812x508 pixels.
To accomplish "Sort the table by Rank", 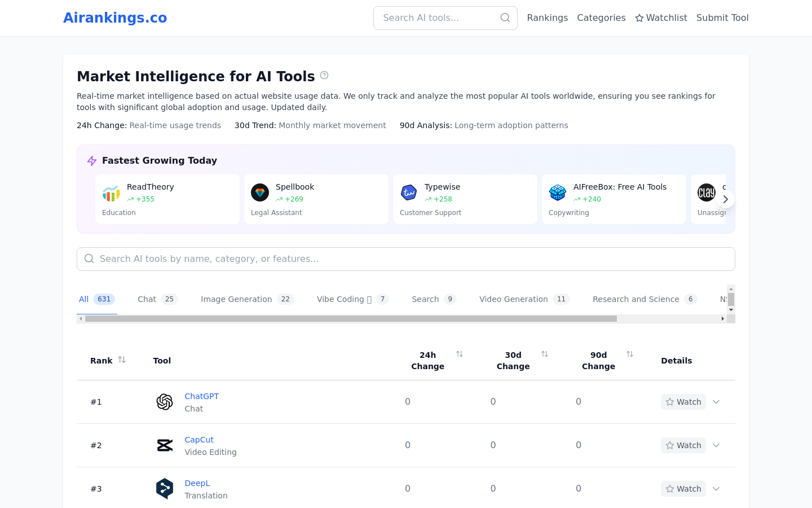I will (122, 360).
